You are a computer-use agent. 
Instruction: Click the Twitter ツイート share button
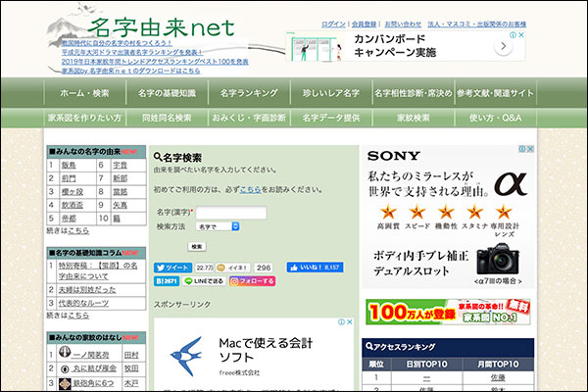click(171, 268)
